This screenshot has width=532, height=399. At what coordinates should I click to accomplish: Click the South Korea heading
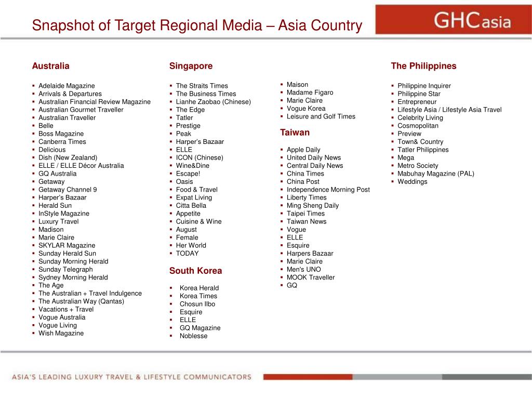point(195,271)
